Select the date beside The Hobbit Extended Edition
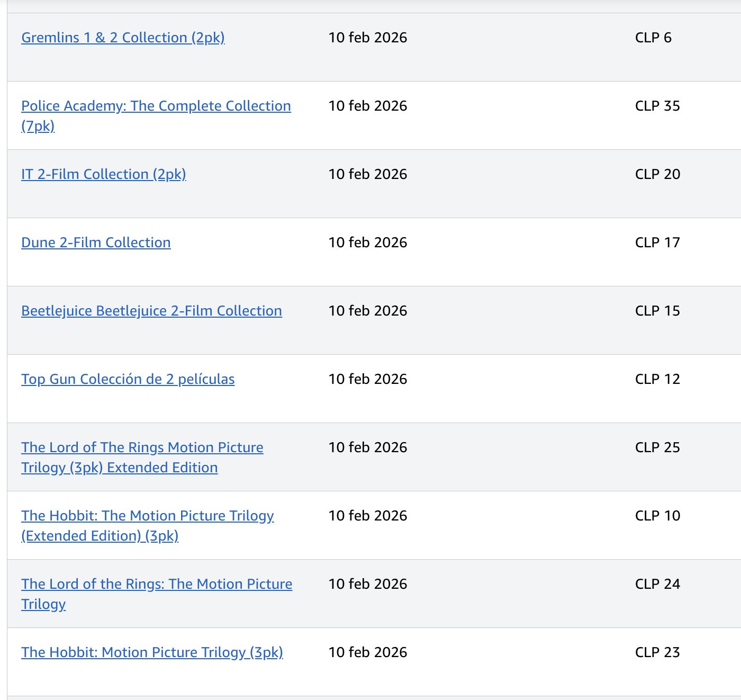Viewport: 741px width, 700px height. click(368, 516)
